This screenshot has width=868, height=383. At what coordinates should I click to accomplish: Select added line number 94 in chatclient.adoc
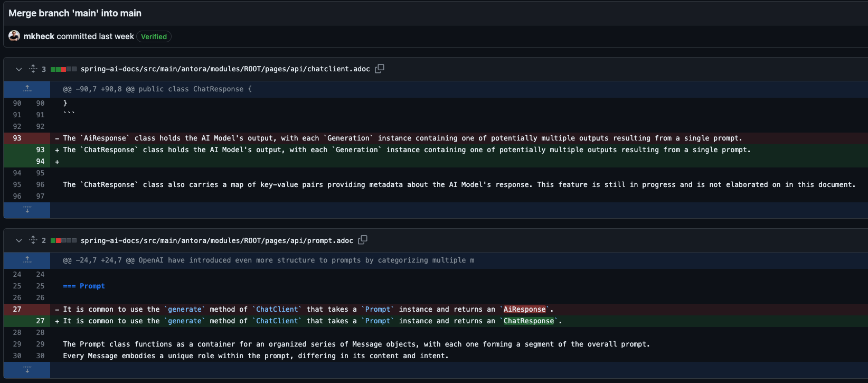40,161
